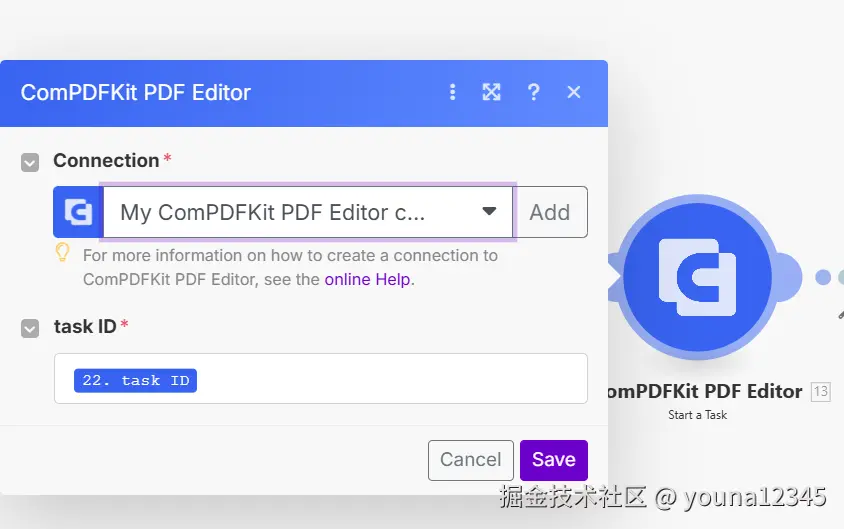Click the 'Start a Task' module label
This screenshot has height=529, width=844.
(698, 415)
